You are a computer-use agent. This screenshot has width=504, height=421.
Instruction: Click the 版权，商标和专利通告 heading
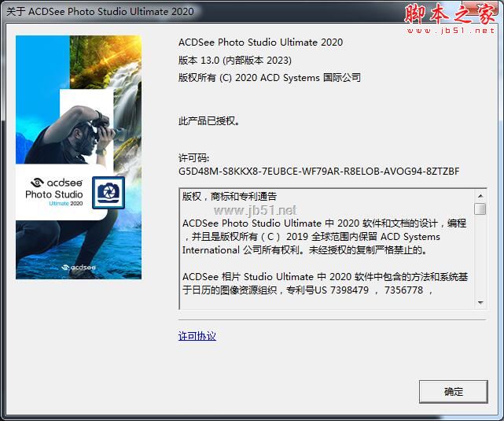(x=230, y=196)
